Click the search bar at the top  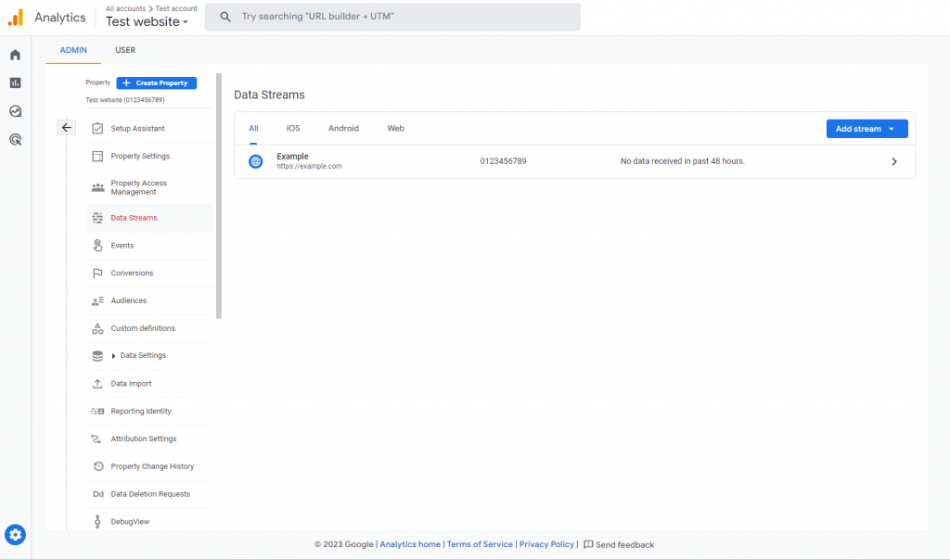click(392, 17)
